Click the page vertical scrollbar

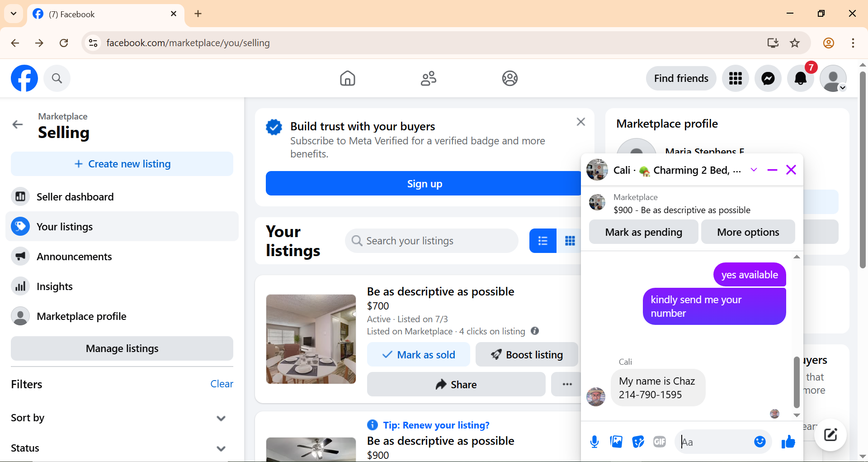tap(863, 170)
